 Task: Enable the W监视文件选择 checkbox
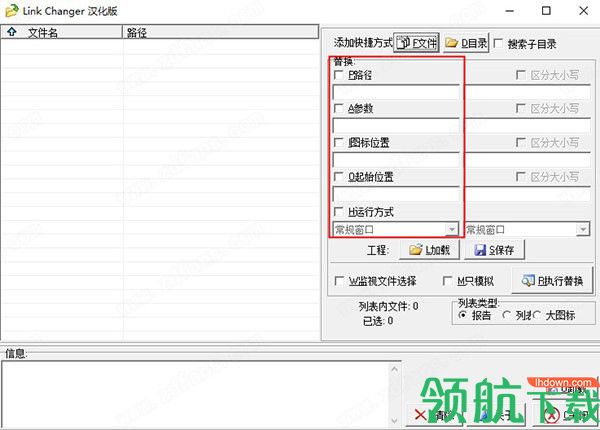click(x=339, y=281)
